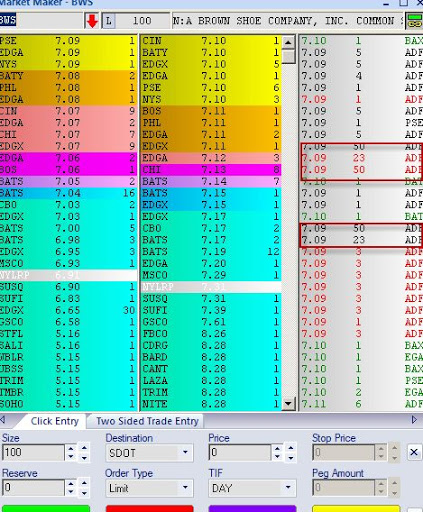Screen dimensions: 423x512
Task: Click the ask list scrollbar up arrow
Action: [x=288, y=42]
